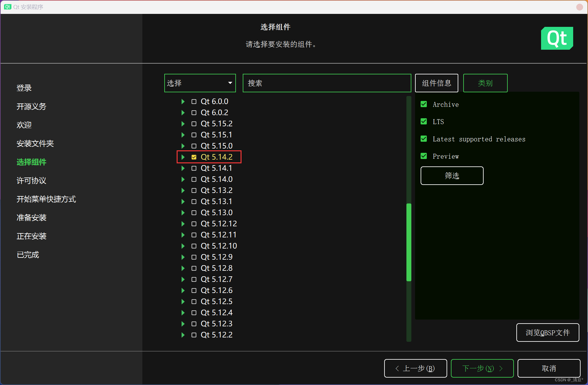Image resolution: width=588 pixels, height=385 pixels.
Task: Expand the Qt 5.12.11 tree node
Action: click(183, 235)
